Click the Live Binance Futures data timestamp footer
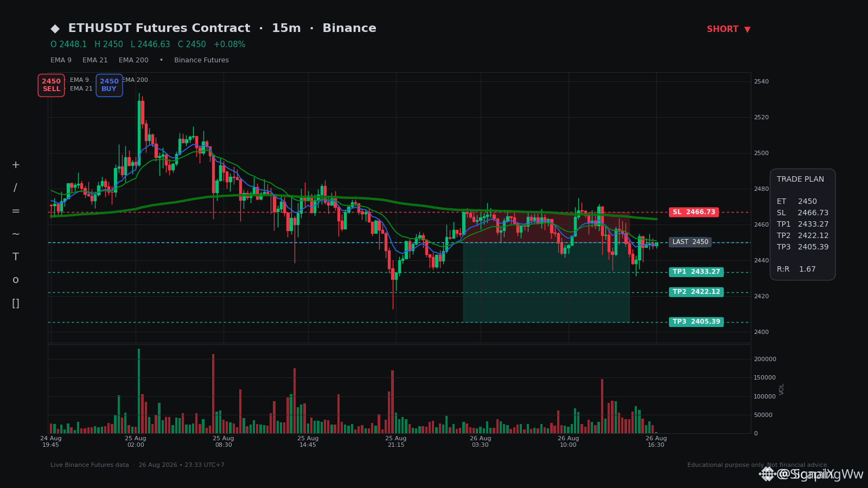868x488 pixels. [x=137, y=465]
